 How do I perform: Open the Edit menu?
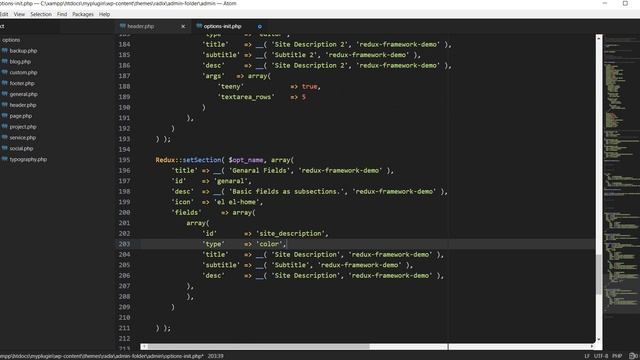[4, 14]
